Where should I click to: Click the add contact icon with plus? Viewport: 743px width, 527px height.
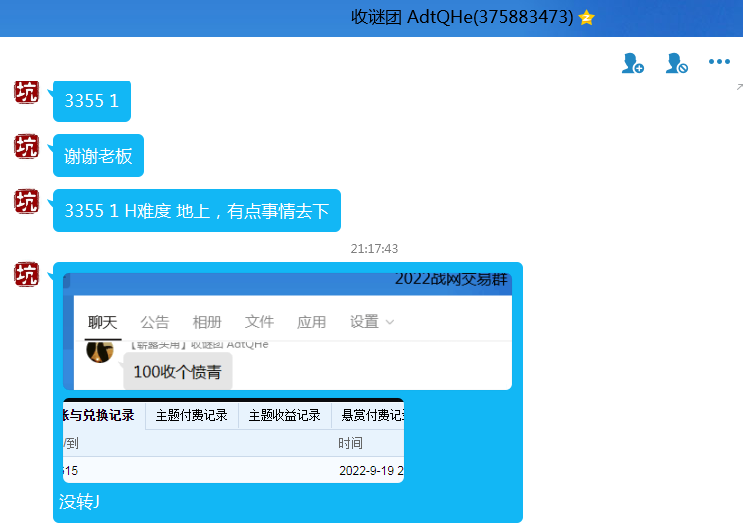(632, 64)
